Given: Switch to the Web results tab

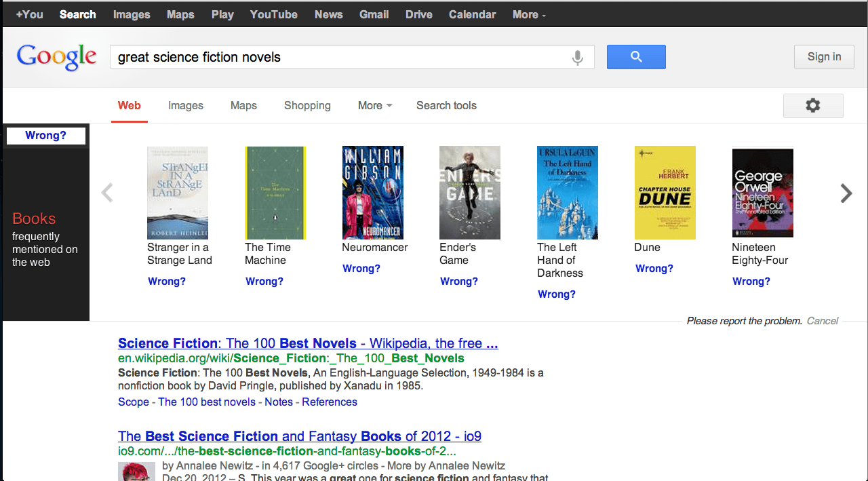Looking at the screenshot, I should point(130,105).
